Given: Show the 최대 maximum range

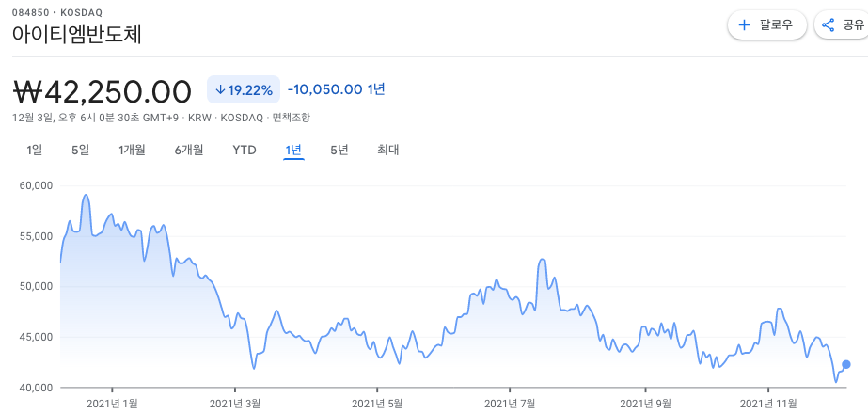Looking at the screenshot, I should (x=388, y=150).
